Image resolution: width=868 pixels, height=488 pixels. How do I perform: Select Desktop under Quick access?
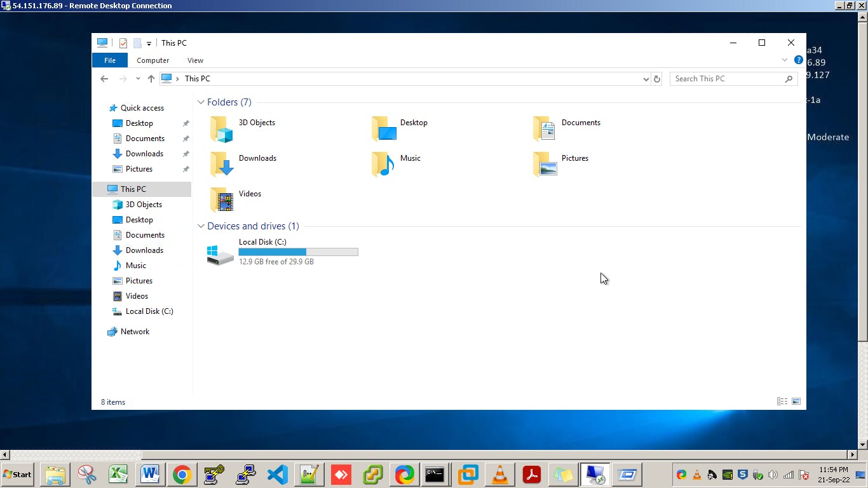139,123
